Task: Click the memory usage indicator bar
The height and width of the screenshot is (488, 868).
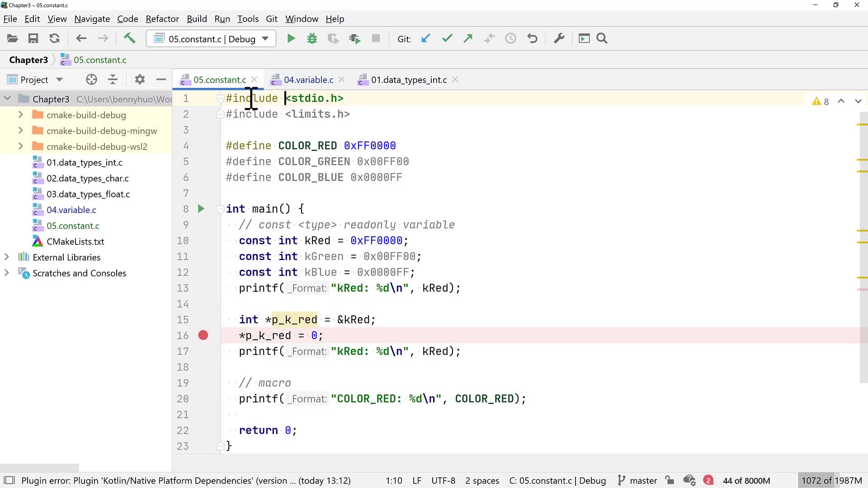Action: (x=831, y=480)
